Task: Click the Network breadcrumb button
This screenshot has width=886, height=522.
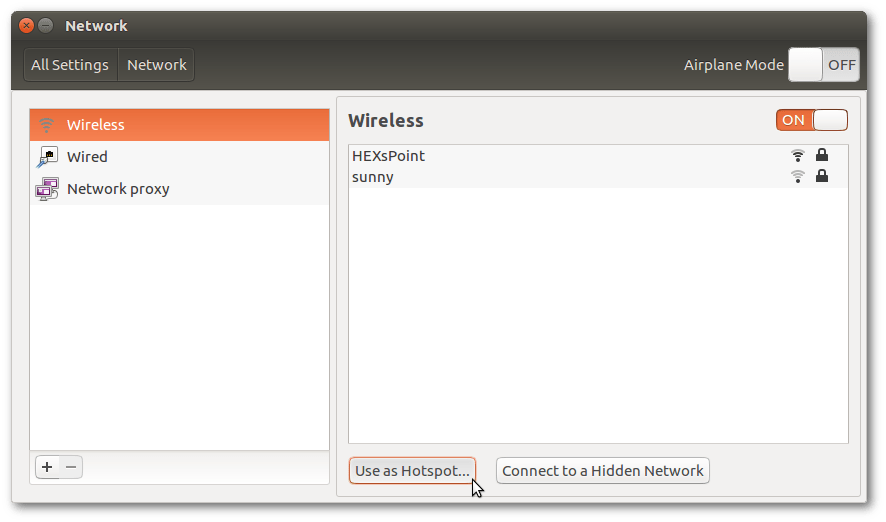Action: (157, 65)
